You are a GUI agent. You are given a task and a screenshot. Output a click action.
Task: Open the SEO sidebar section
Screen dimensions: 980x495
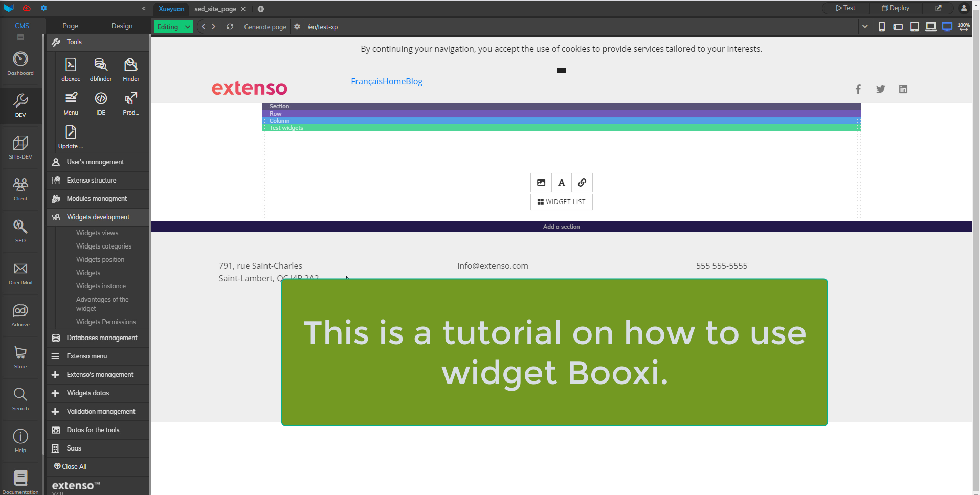20,231
